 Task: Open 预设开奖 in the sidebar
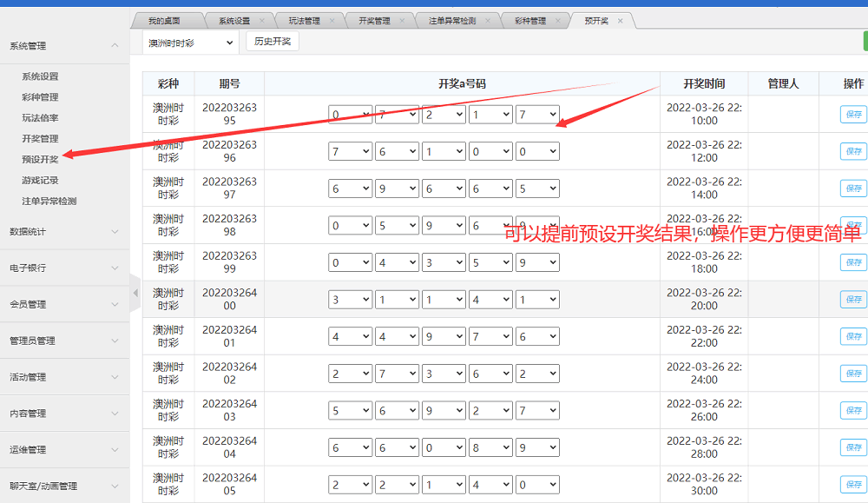40,159
